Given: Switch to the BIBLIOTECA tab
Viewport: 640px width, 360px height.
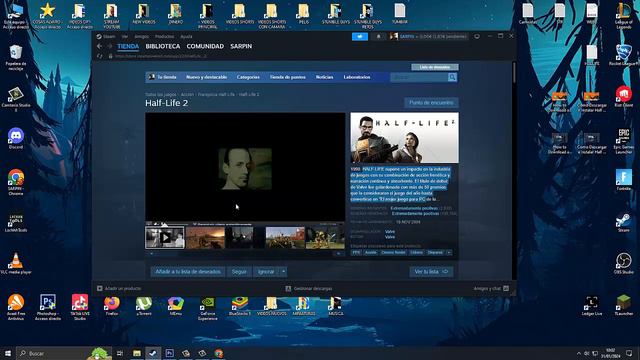Looking at the screenshot, I should coord(162,47).
